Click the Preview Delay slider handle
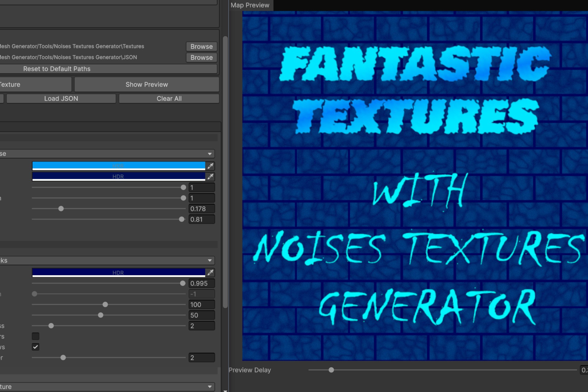Screen dimensions: 588x392 point(331,370)
